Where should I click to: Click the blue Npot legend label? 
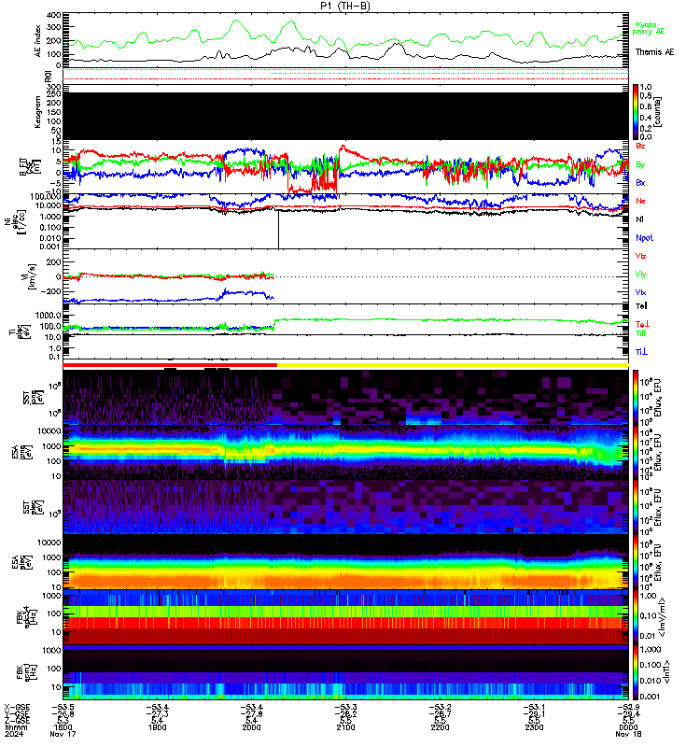644,238
